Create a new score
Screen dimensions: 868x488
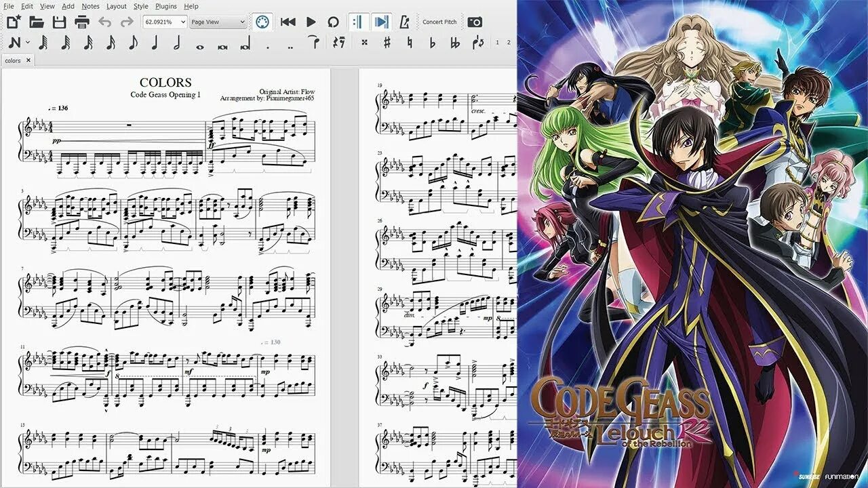13,22
